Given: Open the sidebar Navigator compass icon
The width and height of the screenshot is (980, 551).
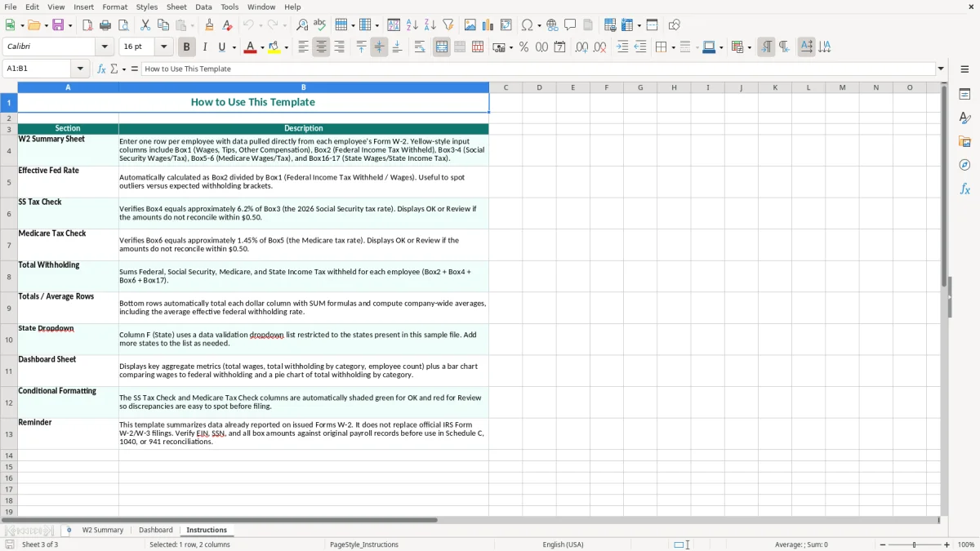Looking at the screenshot, I should pyautogui.click(x=964, y=165).
